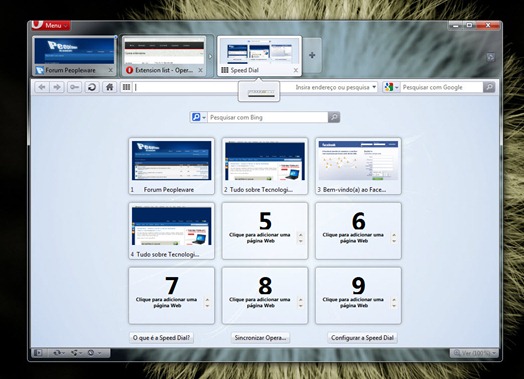Go forward with the Forward arrow
The width and height of the screenshot is (524, 379).
pyautogui.click(x=57, y=88)
